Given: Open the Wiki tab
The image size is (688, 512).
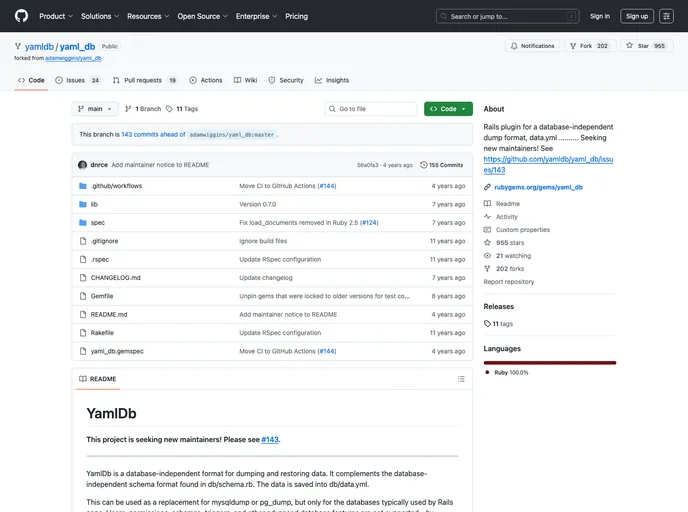Looking at the screenshot, I should [x=245, y=80].
